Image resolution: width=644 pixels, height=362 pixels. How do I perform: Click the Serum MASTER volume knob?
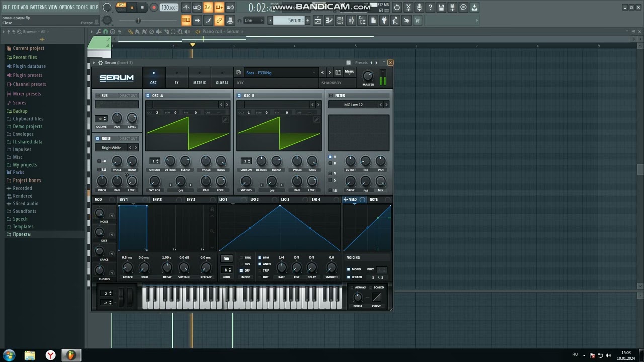[368, 76]
